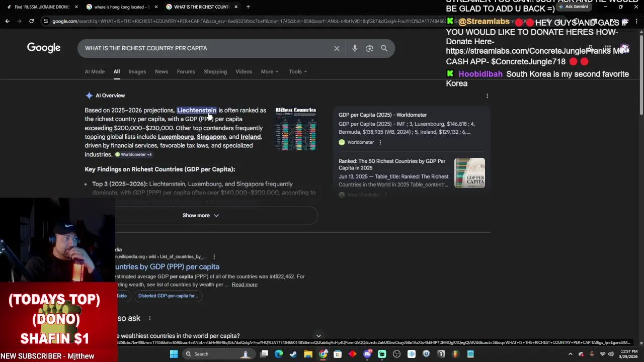Open network Wi-Fi settings in tray
Screen dimensions: 644x362
coord(602,354)
